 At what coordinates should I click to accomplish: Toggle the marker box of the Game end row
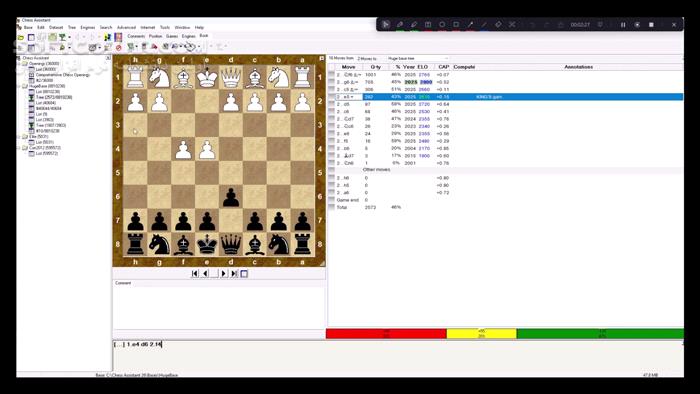(x=331, y=200)
